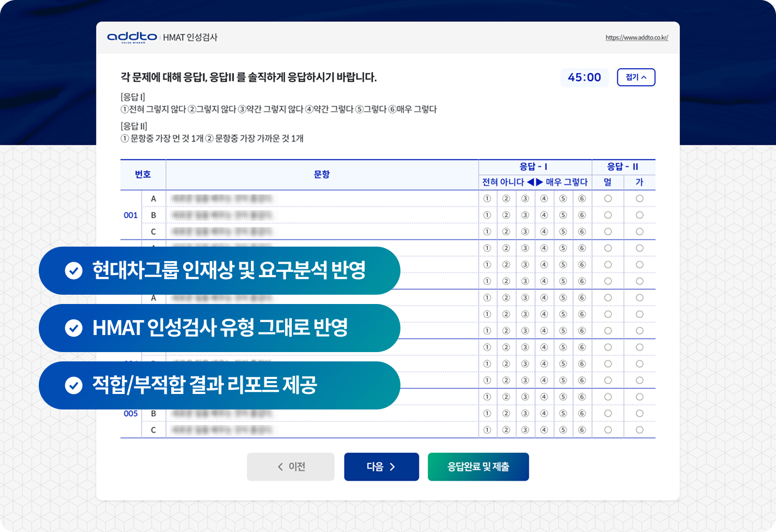Image resolution: width=776 pixels, height=532 pixels.
Task: Click the 응답 - I column header
Action: coord(535,167)
